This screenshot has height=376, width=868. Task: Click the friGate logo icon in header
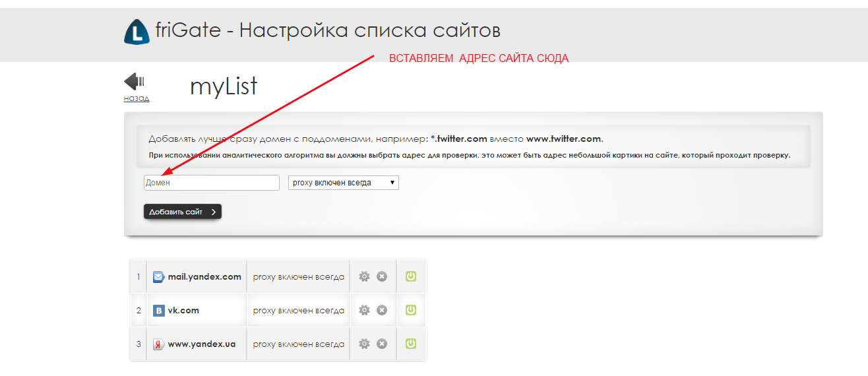coord(137,32)
